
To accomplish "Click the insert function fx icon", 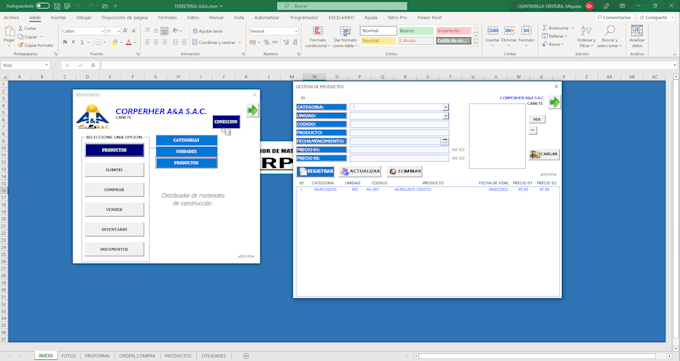I will [x=93, y=65].
